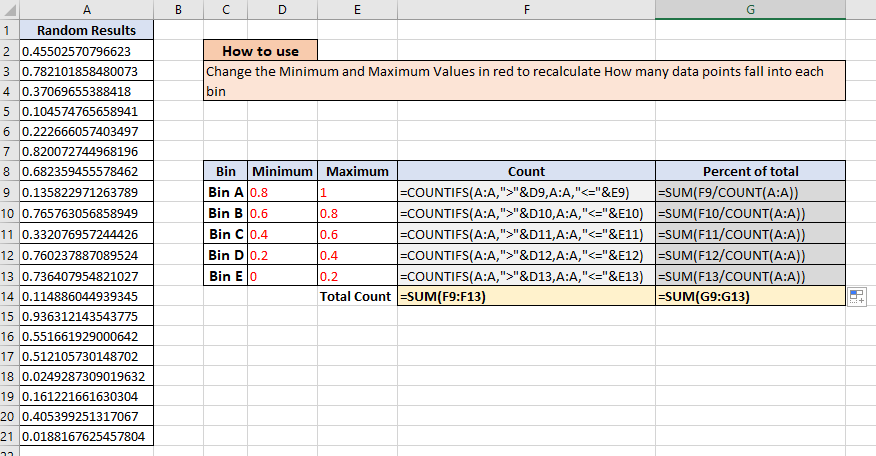Select the 'Bin A' cell
The height and width of the screenshot is (456, 876).
click(226, 192)
